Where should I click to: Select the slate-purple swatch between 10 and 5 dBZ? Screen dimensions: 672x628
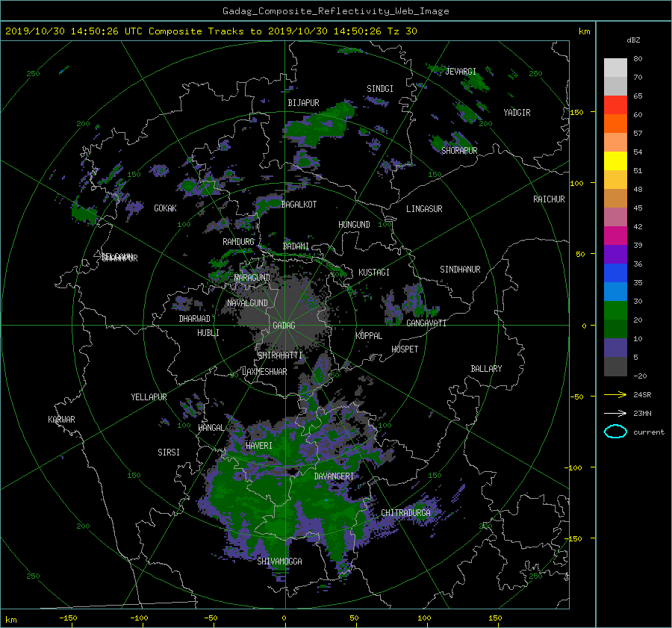click(x=615, y=348)
